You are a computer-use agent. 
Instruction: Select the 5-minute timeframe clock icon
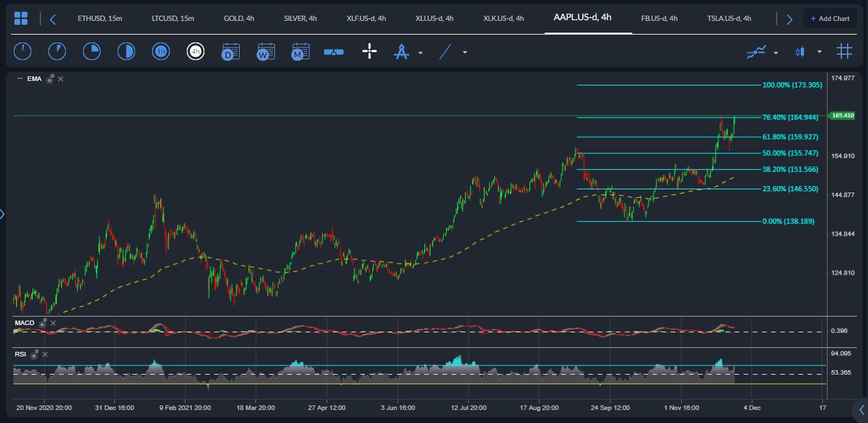click(x=57, y=52)
